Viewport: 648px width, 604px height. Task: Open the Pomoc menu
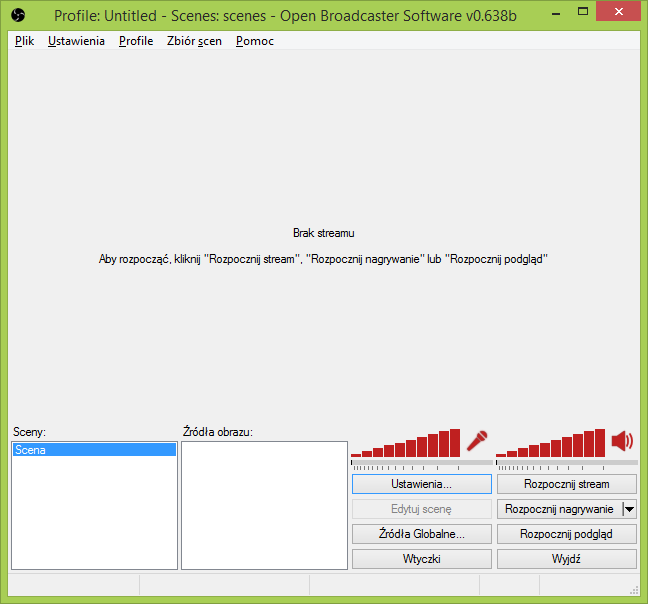coord(255,41)
